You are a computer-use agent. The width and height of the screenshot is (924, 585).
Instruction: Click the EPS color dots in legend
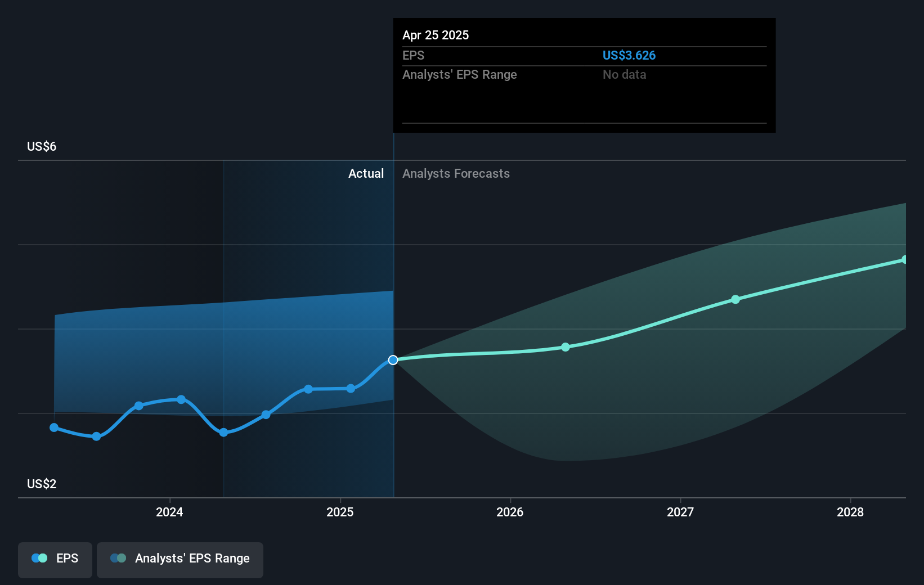pyautogui.click(x=39, y=558)
